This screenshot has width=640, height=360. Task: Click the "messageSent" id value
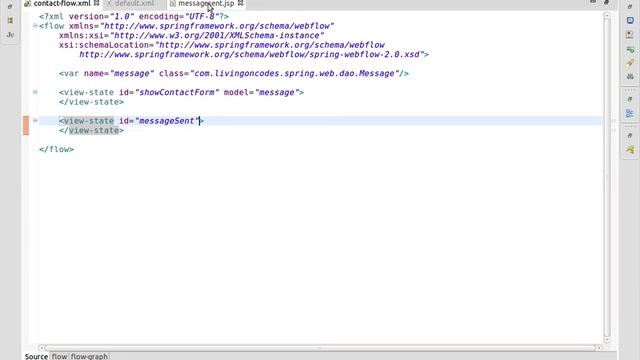click(x=167, y=121)
